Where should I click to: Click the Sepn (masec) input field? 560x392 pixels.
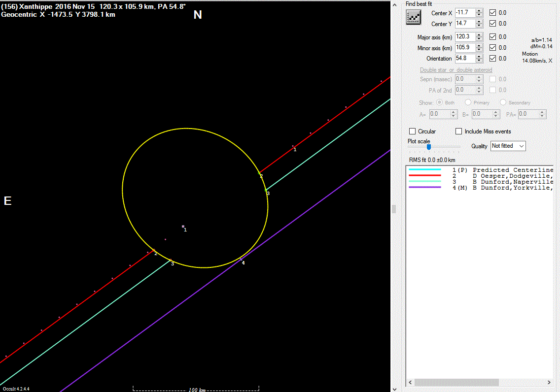pos(465,79)
